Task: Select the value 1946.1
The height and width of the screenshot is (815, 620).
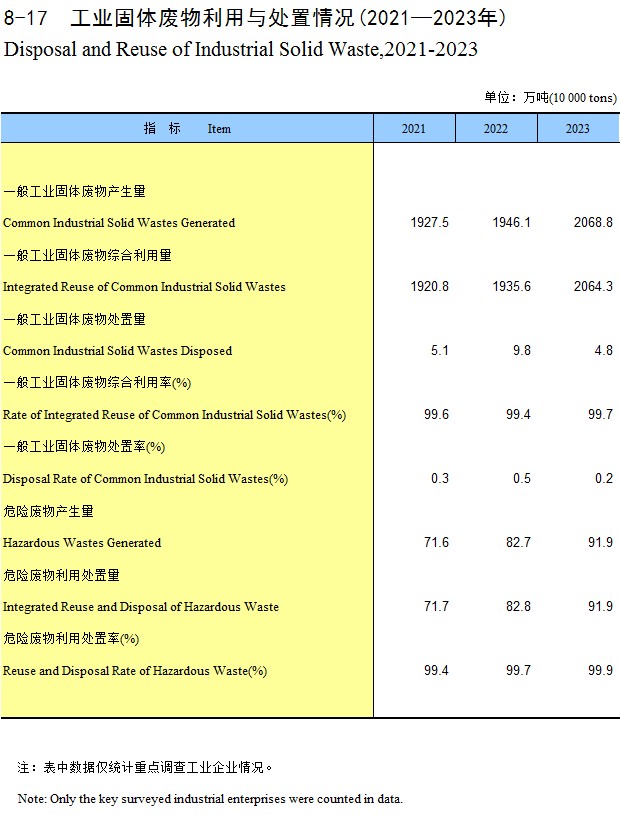Action: tap(511, 222)
